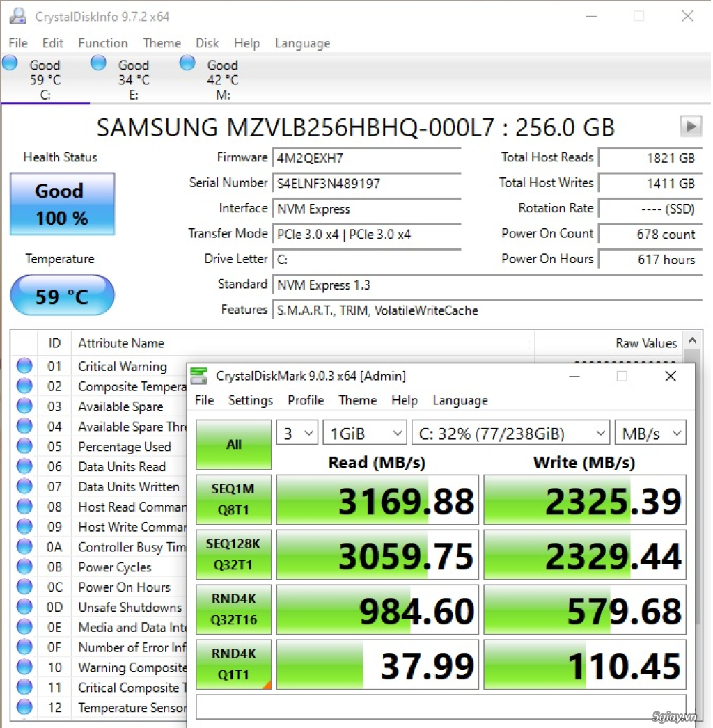This screenshot has width=713, height=728.
Task: Click the status orb for Host Read Commands row
Action: pyautogui.click(x=24, y=507)
